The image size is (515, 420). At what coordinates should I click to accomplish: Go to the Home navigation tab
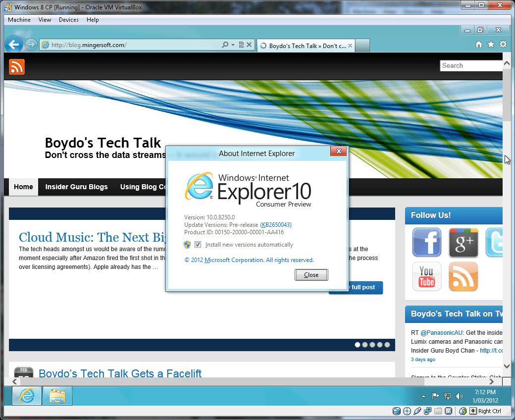(23, 187)
